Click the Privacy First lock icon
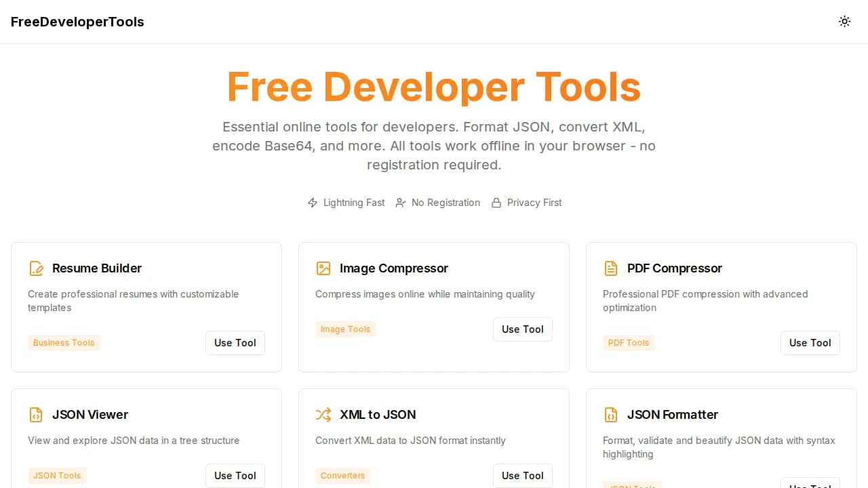Image resolution: width=868 pixels, height=488 pixels. click(496, 203)
